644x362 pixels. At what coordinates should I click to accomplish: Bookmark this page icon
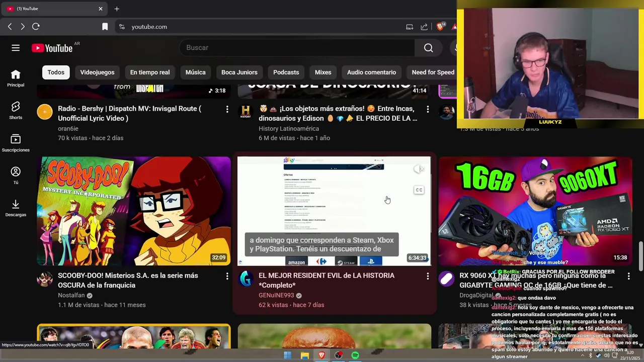[105, 27]
